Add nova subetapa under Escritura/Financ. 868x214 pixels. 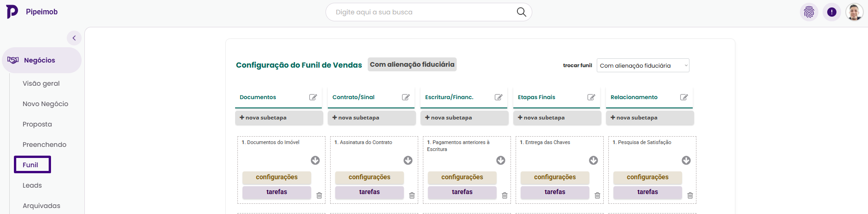[464, 118]
